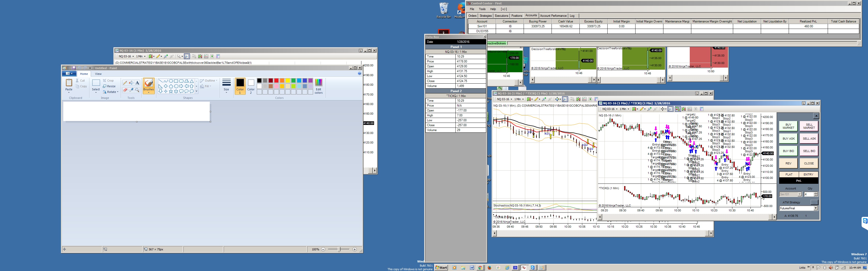The image size is (868, 271).
Task: Pick the right arrow shape
Action: [181, 86]
